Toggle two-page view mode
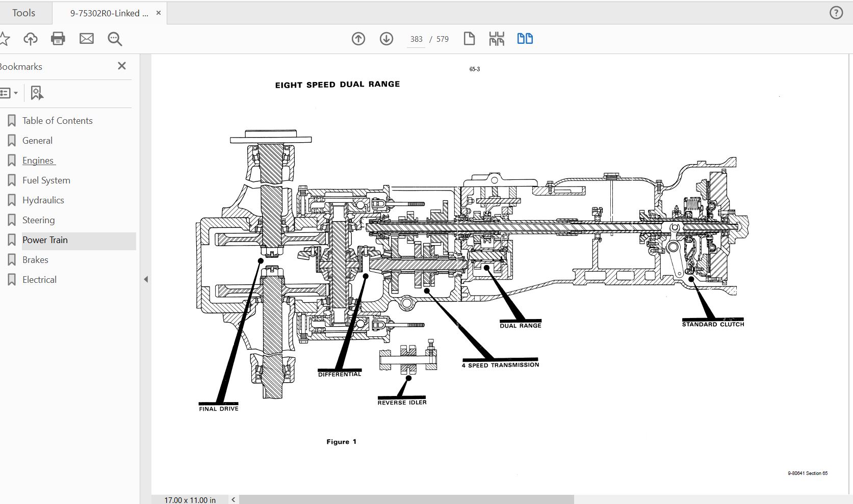Screen dimensions: 853x504 [x=525, y=39]
